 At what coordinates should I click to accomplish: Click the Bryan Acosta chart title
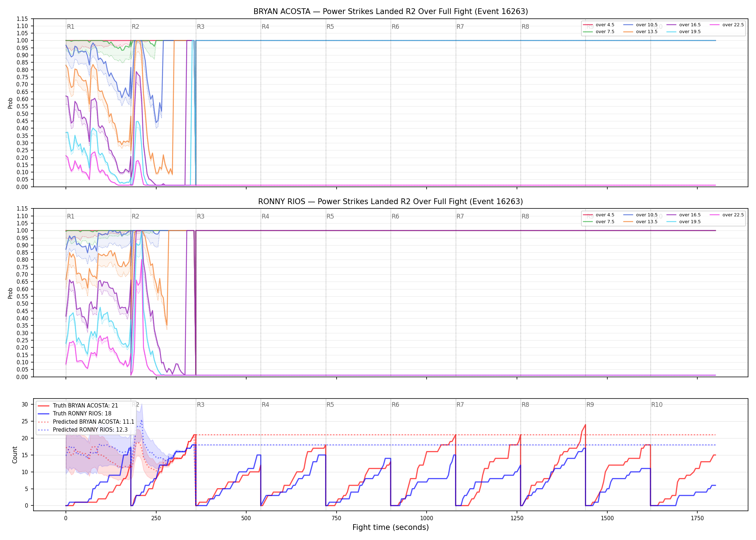pos(391,12)
